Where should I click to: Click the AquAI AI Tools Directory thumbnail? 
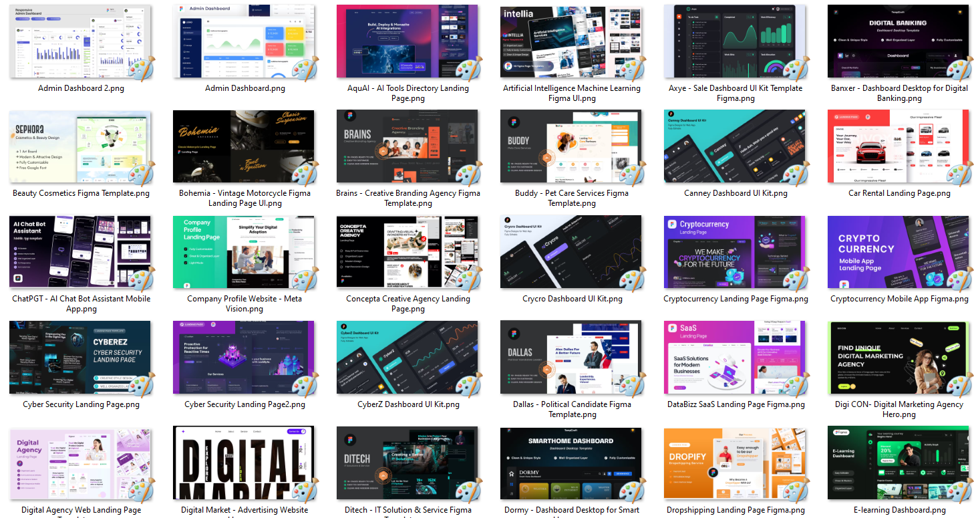[x=407, y=41]
